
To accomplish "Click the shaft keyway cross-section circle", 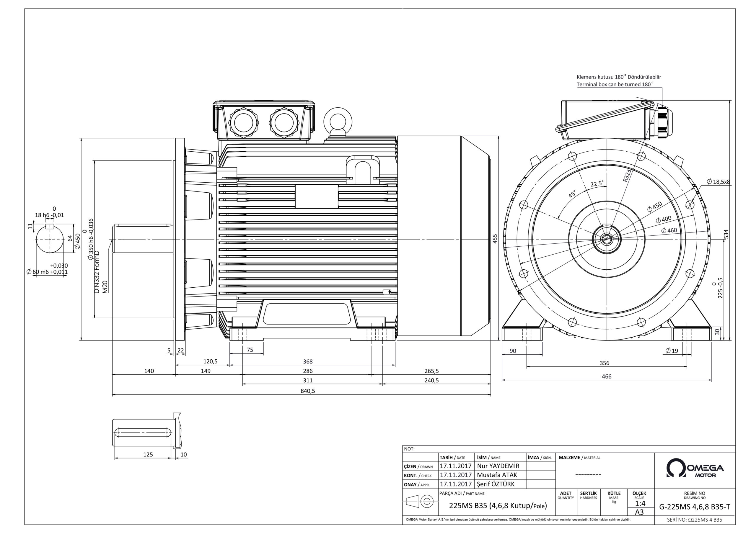I will pos(50,239).
